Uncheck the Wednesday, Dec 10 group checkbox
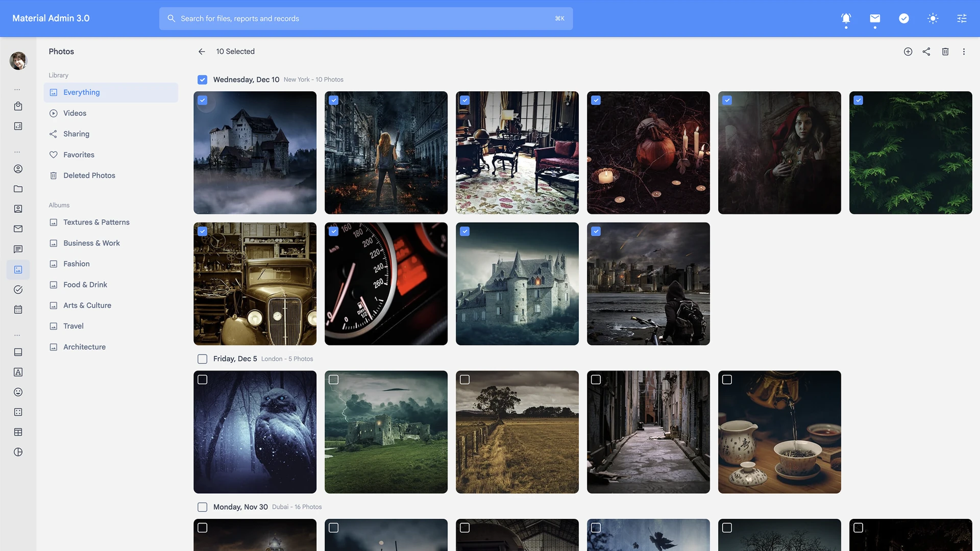The image size is (980, 551). click(202, 80)
